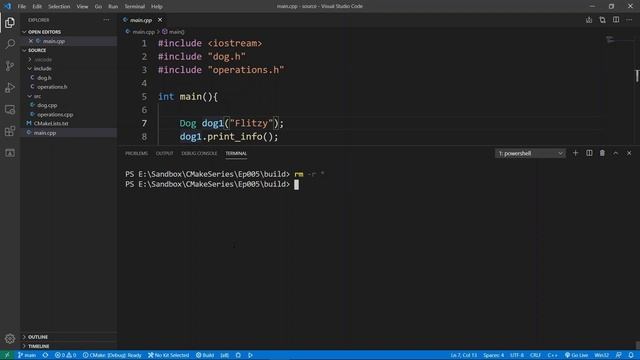The height and width of the screenshot is (360, 640).
Task: Open the View menu
Action: [82, 6]
